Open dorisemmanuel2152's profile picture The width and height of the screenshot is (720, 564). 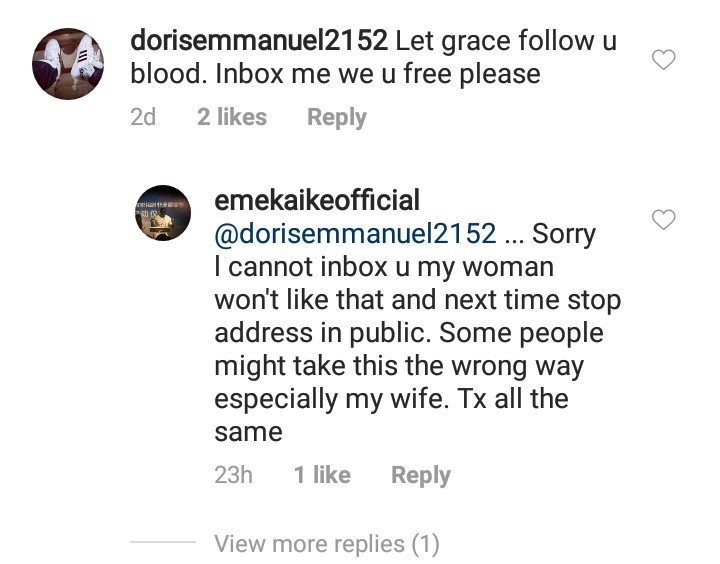[68, 64]
